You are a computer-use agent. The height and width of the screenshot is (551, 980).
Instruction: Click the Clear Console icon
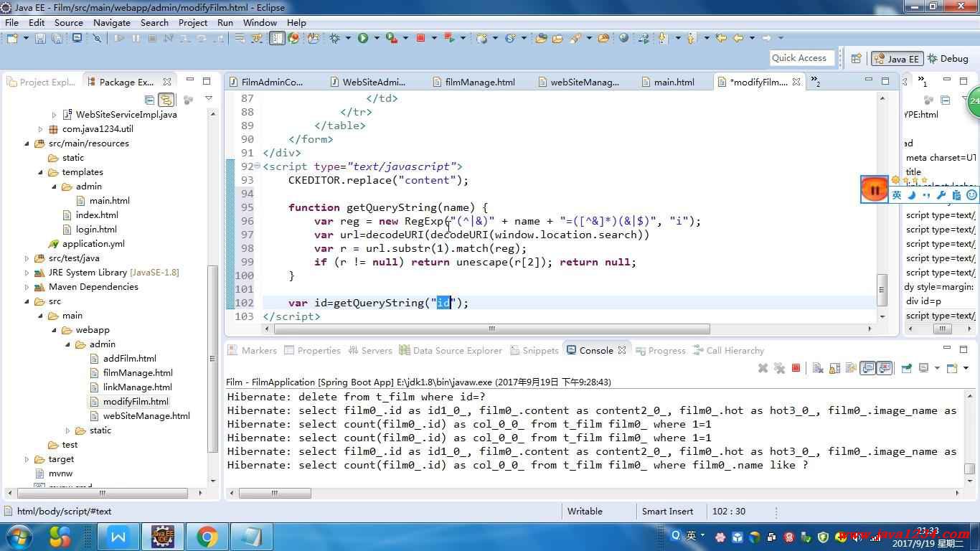coord(817,368)
